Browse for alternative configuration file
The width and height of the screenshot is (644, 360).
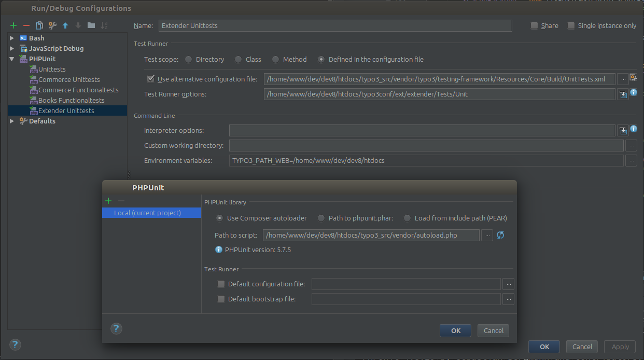[x=623, y=79]
